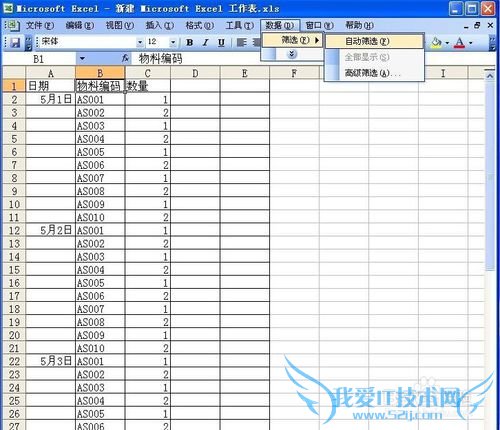Click the Excel icon in title bar

[x=8, y=8]
